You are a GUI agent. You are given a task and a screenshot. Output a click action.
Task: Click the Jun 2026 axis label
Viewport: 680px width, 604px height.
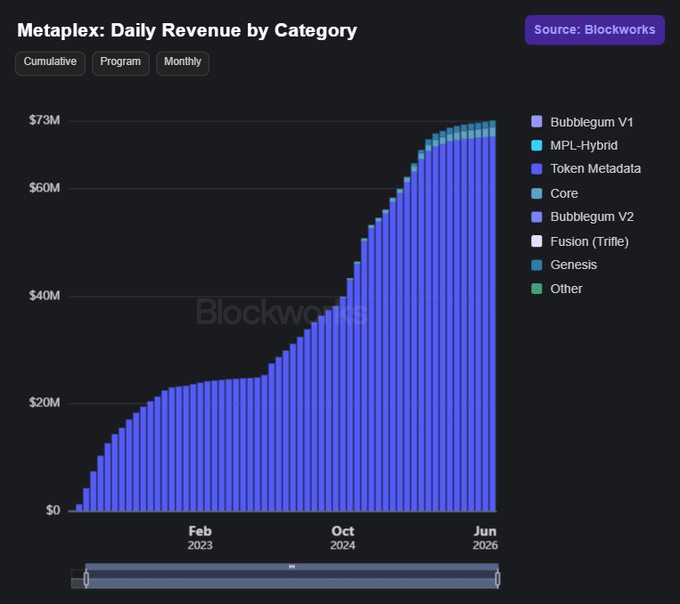point(485,538)
